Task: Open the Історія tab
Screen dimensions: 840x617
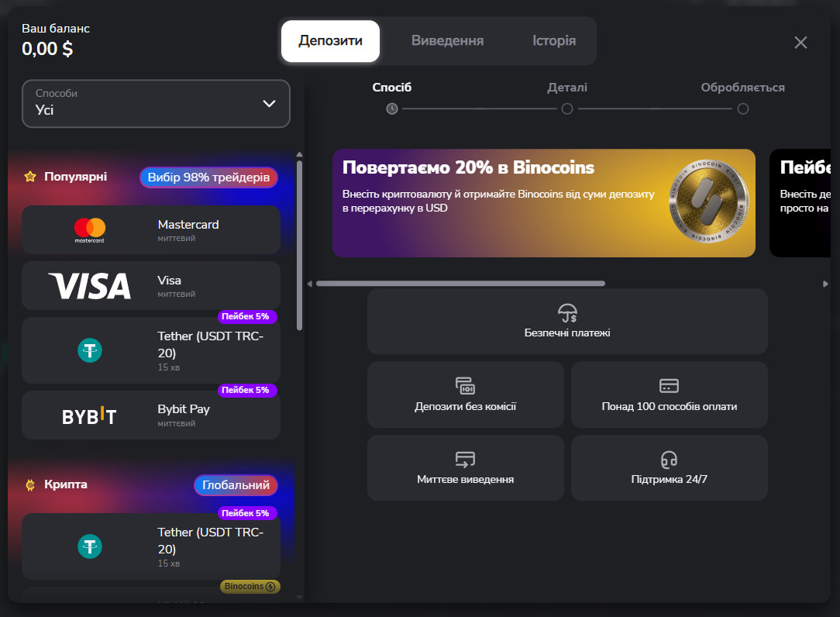Action: point(554,41)
